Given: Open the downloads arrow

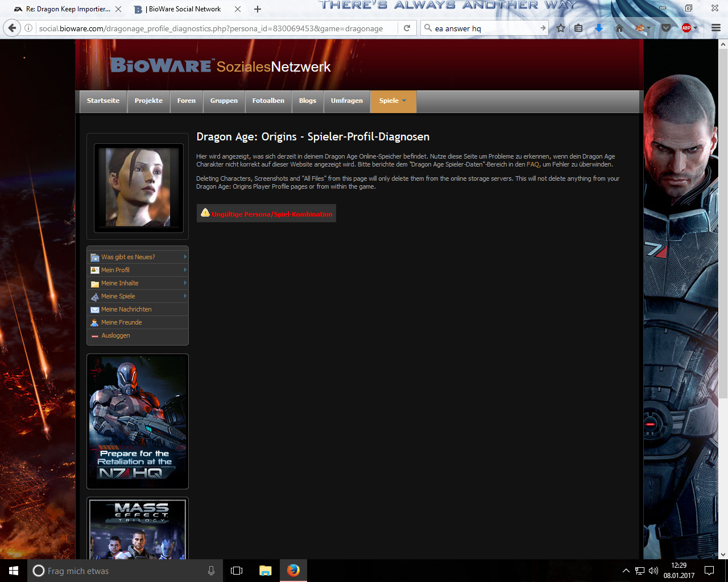Looking at the screenshot, I should (x=599, y=28).
